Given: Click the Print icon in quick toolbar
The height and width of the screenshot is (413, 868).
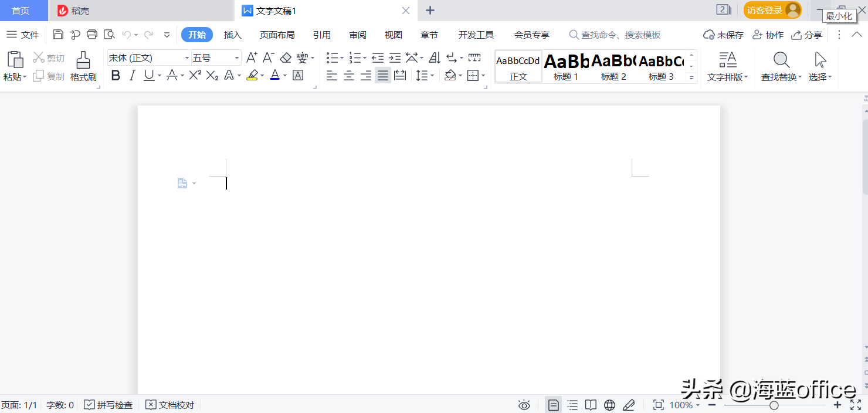Looking at the screenshot, I should tap(92, 35).
